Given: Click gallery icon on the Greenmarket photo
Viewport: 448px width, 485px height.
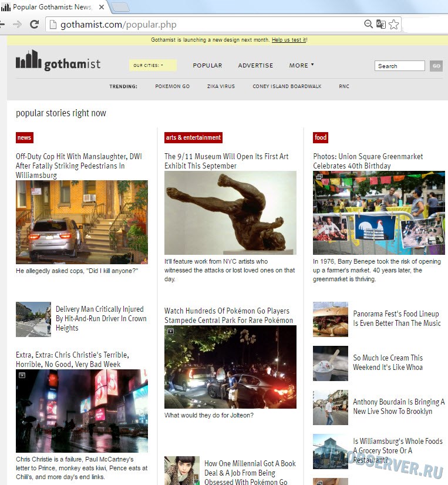Looking at the screenshot, I should pos(319,177).
